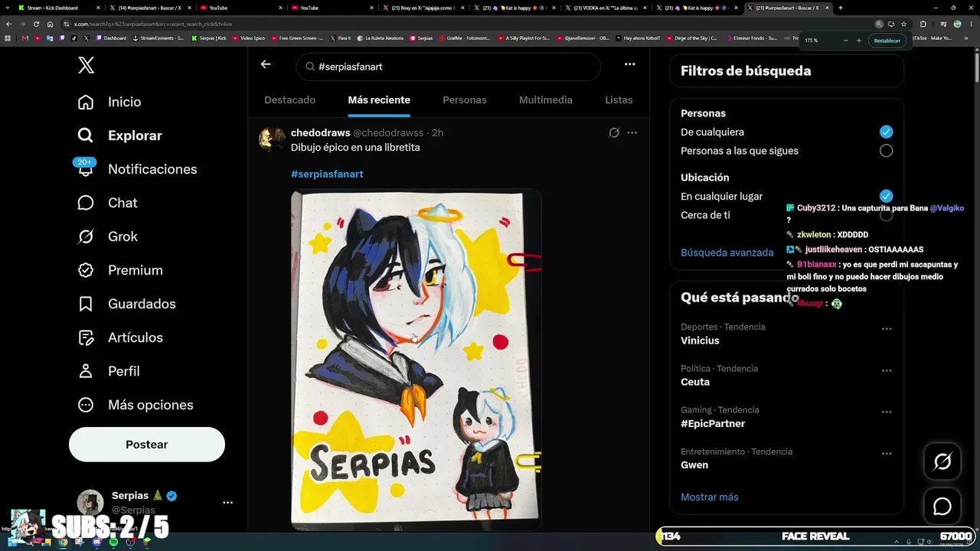Click Restablecer in the zoom popup
This screenshot has width=980, height=551.
(887, 41)
